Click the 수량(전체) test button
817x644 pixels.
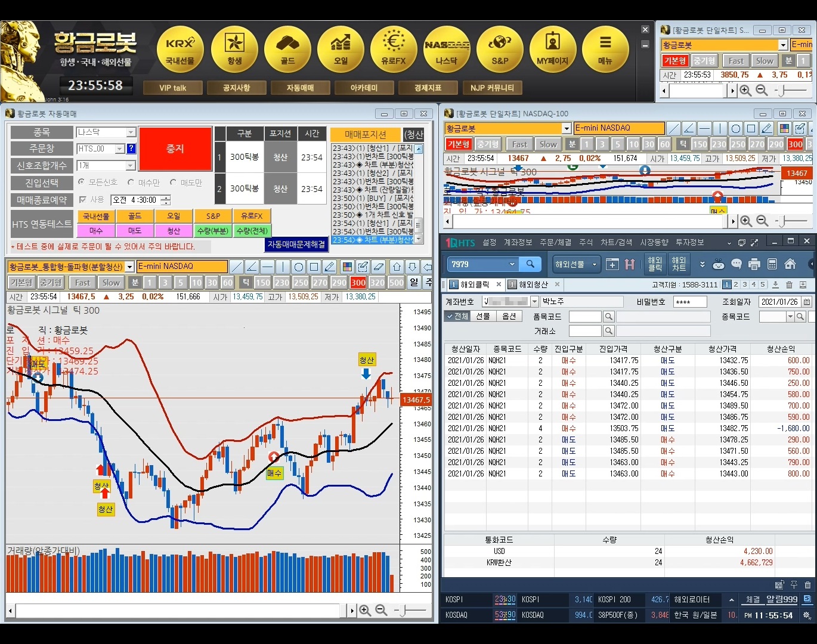point(252,231)
